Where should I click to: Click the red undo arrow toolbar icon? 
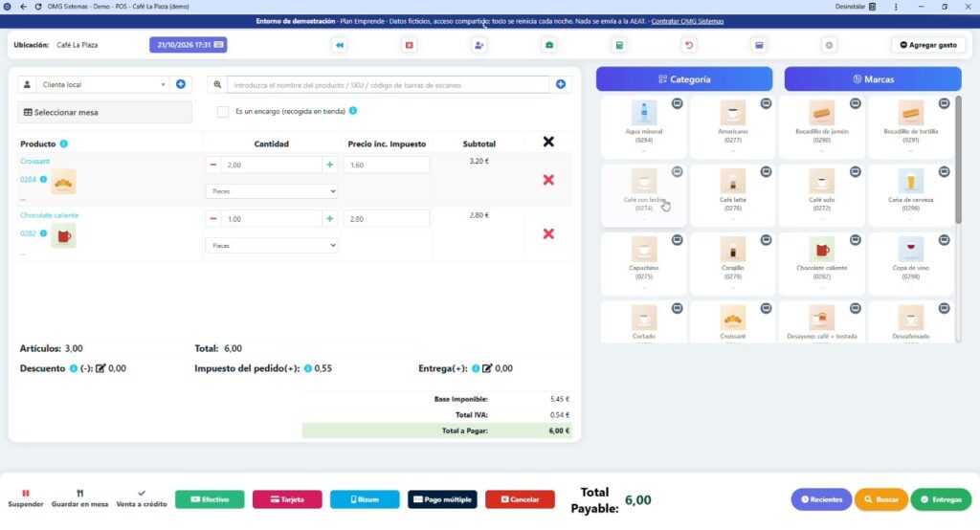click(x=689, y=45)
